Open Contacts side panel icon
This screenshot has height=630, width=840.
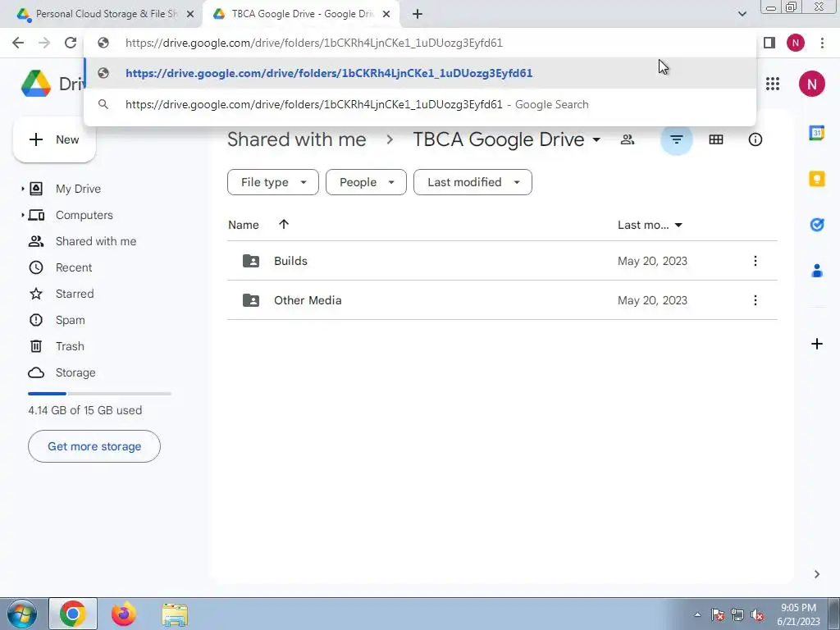(x=816, y=271)
